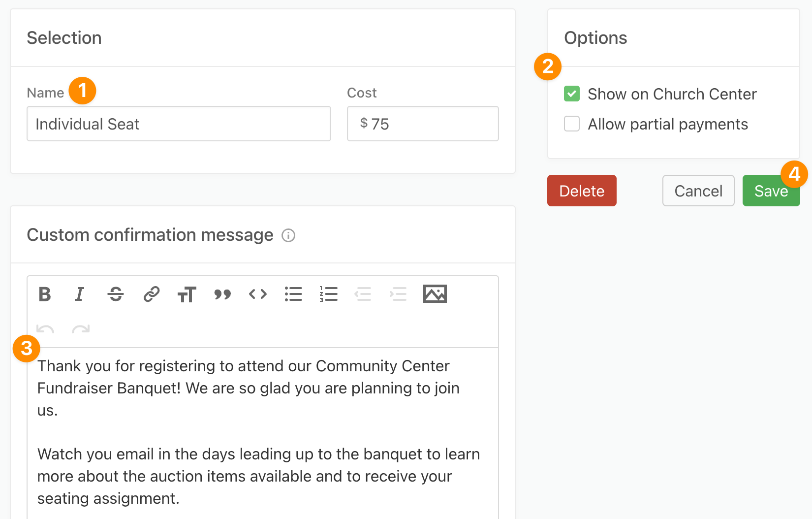
Task: Cancel editing the selection
Action: pos(698,191)
